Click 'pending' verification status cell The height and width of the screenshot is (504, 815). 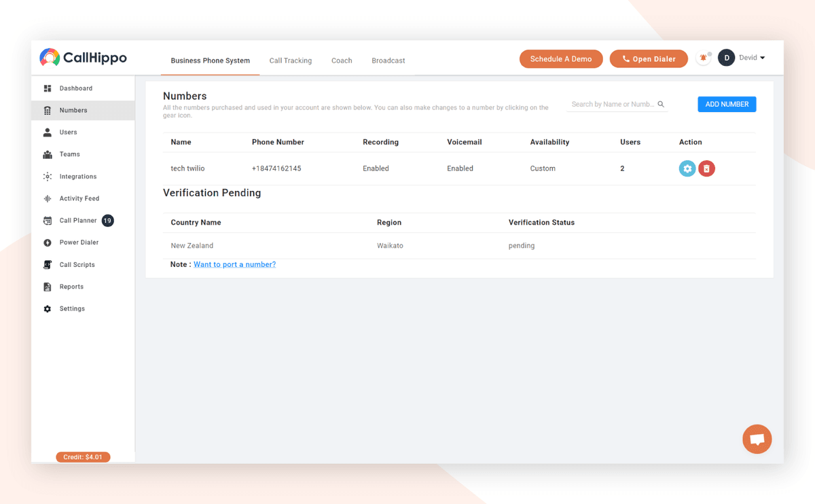tap(522, 246)
